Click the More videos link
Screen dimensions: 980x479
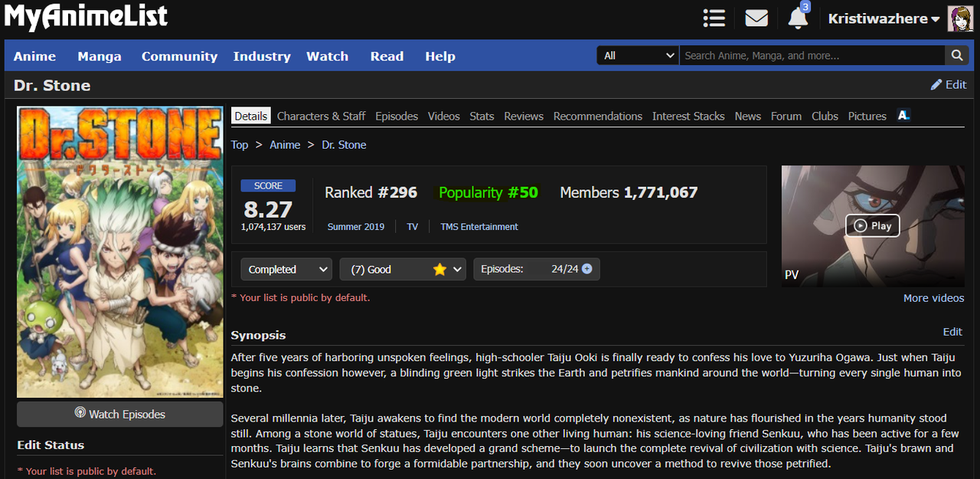[x=933, y=298]
